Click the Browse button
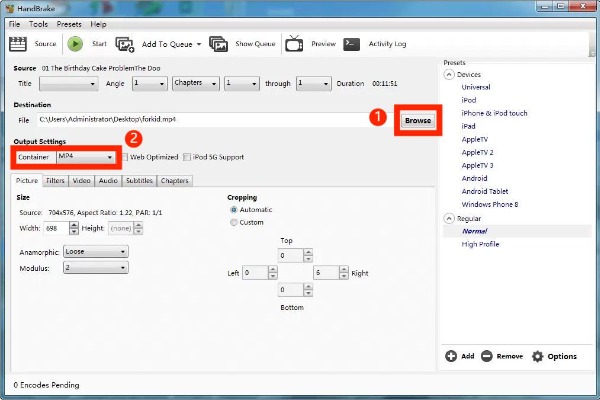This screenshot has height=400, width=600. (418, 121)
